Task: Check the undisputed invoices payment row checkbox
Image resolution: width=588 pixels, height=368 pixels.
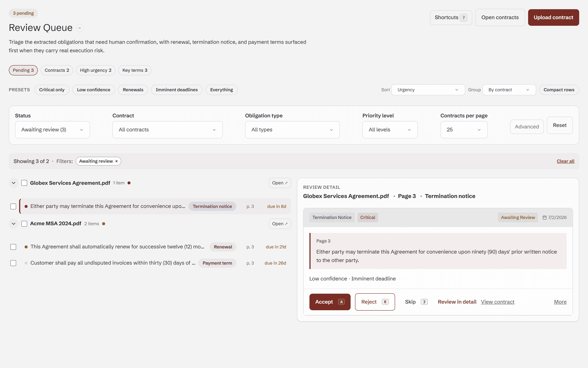Action: [13, 263]
